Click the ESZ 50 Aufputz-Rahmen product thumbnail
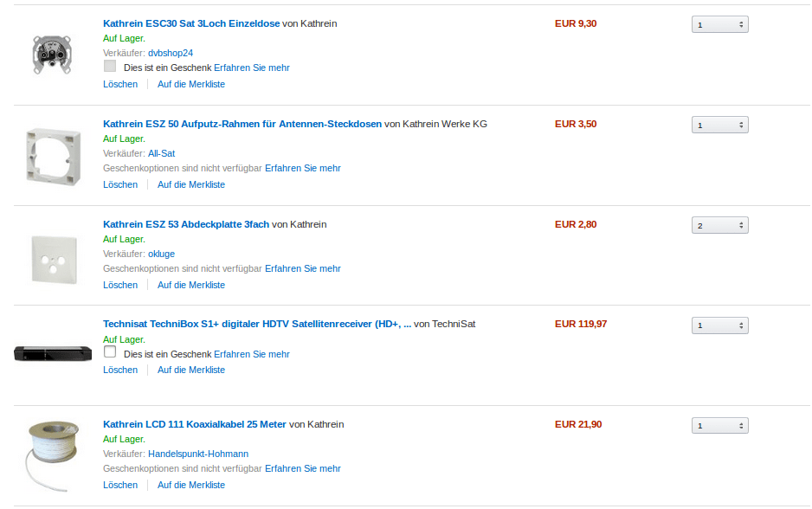 [x=53, y=155]
